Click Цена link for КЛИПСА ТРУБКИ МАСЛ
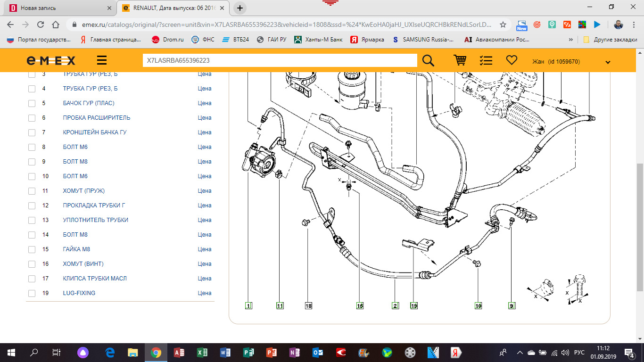Image resolution: width=644 pixels, height=362 pixels. pos(205,278)
